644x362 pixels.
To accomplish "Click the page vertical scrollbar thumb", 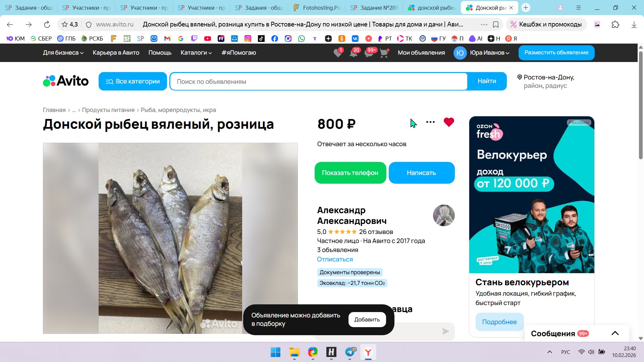I will click(641, 105).
